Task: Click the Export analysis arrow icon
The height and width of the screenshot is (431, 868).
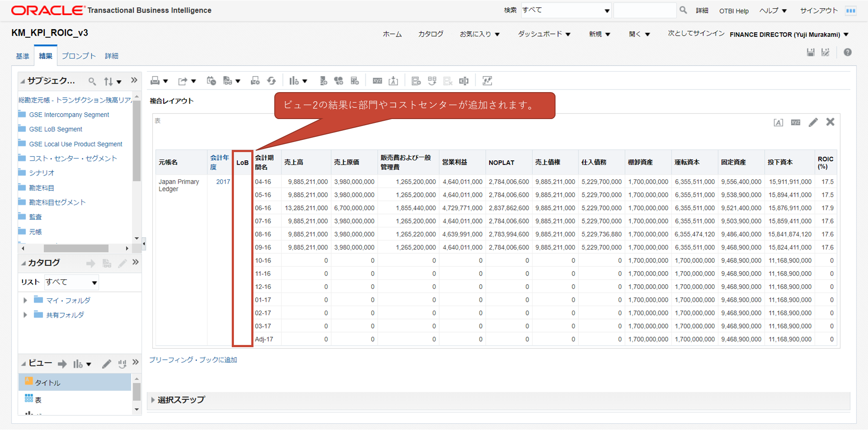Action: coord(183,81)
